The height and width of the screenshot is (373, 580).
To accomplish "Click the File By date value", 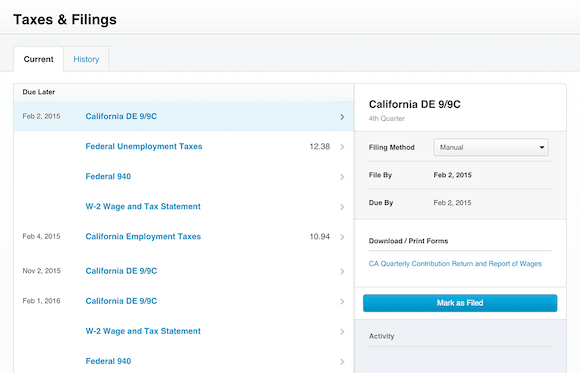I will (452, 175).
